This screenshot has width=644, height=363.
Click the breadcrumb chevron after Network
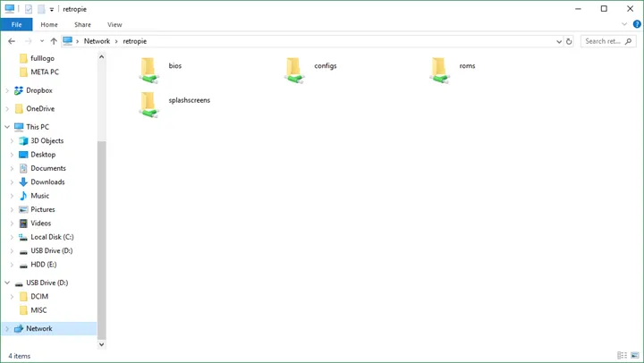(x=116, y=41)
